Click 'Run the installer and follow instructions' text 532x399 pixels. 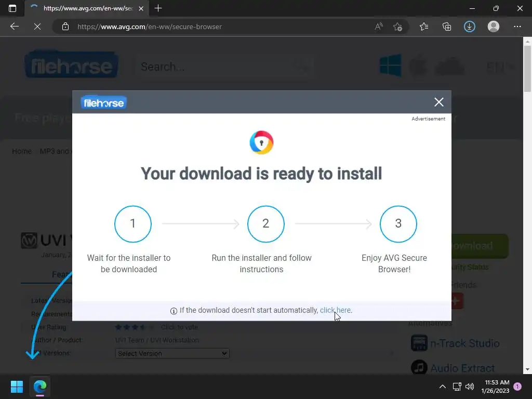(262, 263)
